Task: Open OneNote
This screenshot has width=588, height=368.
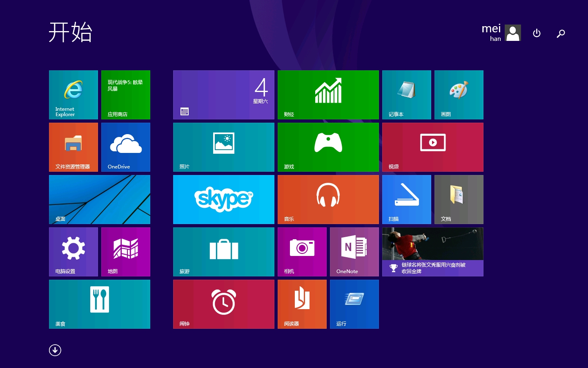Action: [354, 251]
